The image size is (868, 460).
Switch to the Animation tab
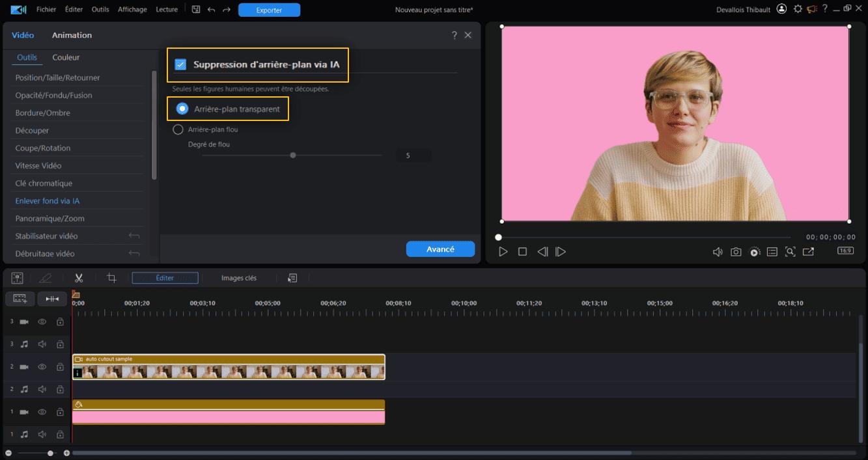[72, 34]
